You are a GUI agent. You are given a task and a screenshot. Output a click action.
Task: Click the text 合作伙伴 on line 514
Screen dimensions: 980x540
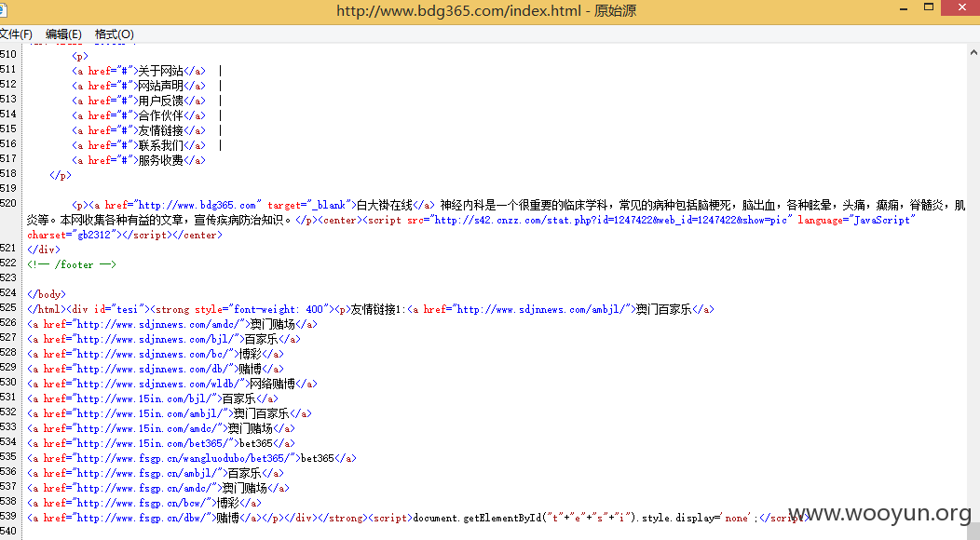click(x=160, y=116)
